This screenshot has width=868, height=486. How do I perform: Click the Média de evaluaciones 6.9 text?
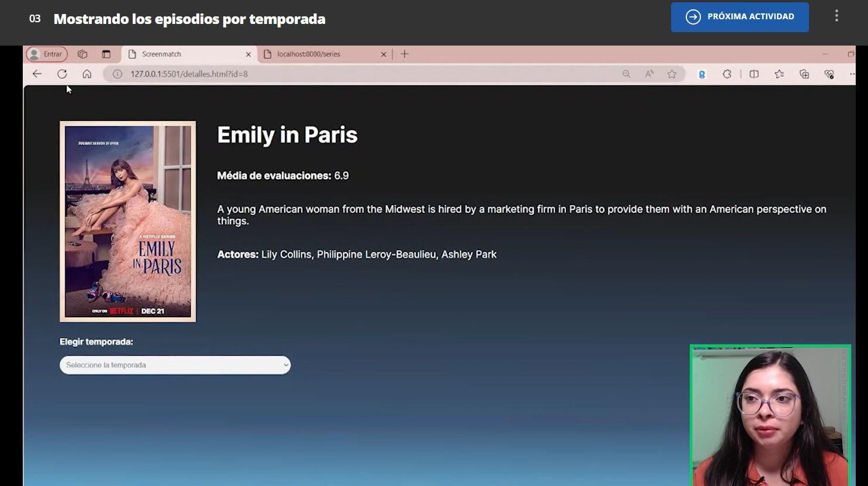pyautogui.click(x=283, y=176)
